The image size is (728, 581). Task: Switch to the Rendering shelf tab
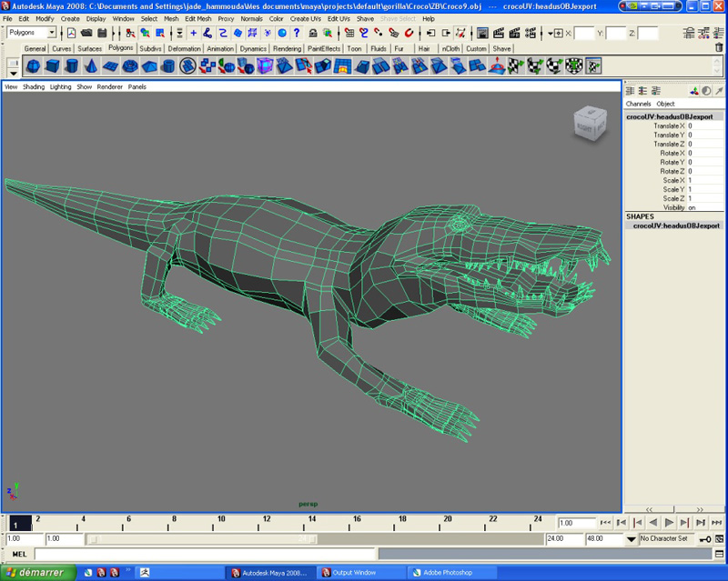click(x=287, y=48)
